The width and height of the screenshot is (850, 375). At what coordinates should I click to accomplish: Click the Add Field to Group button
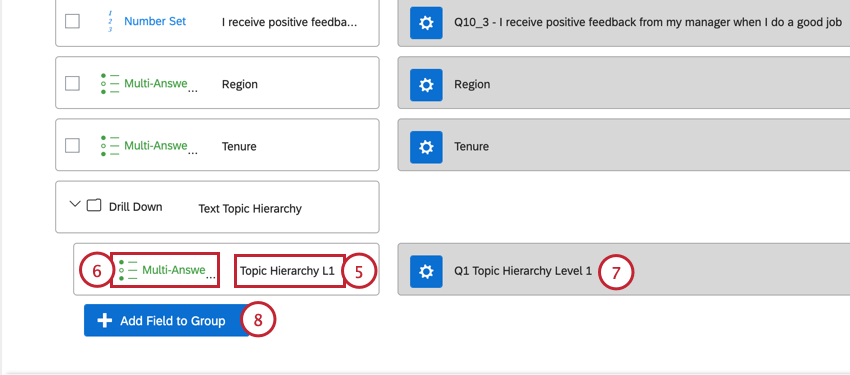166,321
